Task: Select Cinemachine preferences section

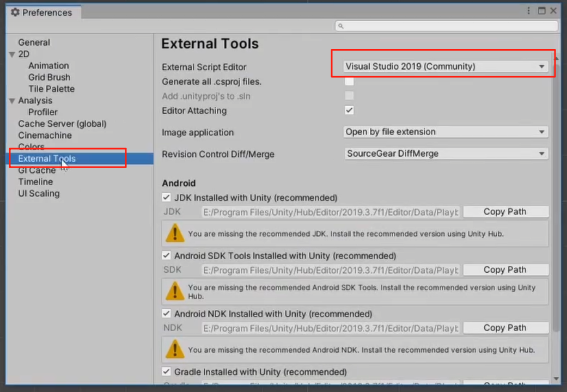Action: tap(45, 135)
